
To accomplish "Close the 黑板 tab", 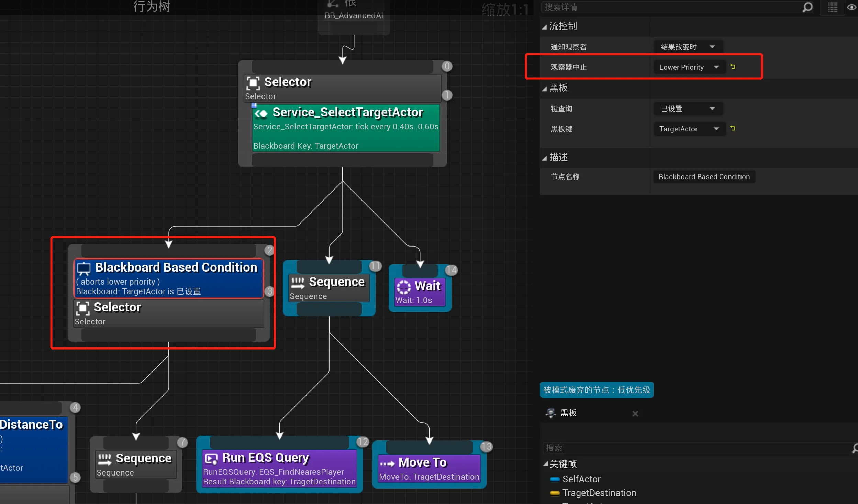I will pyautogui.click(x=635, y=414).
